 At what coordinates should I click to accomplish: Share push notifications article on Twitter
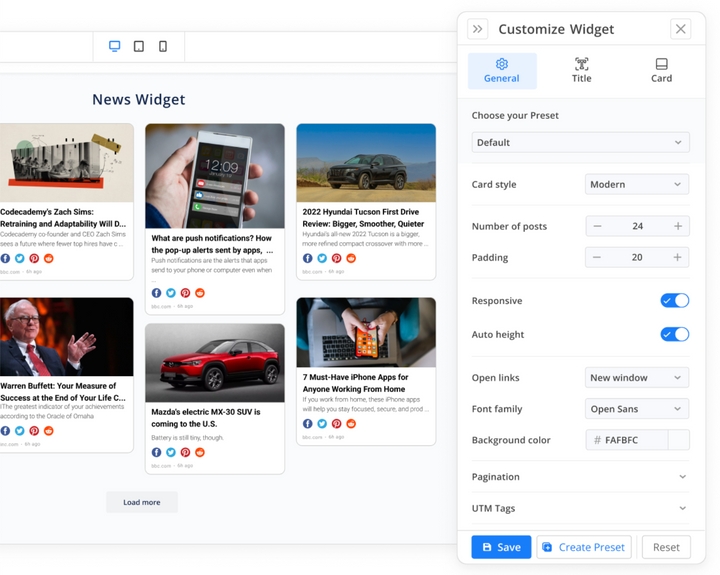(x=171, y=293)
